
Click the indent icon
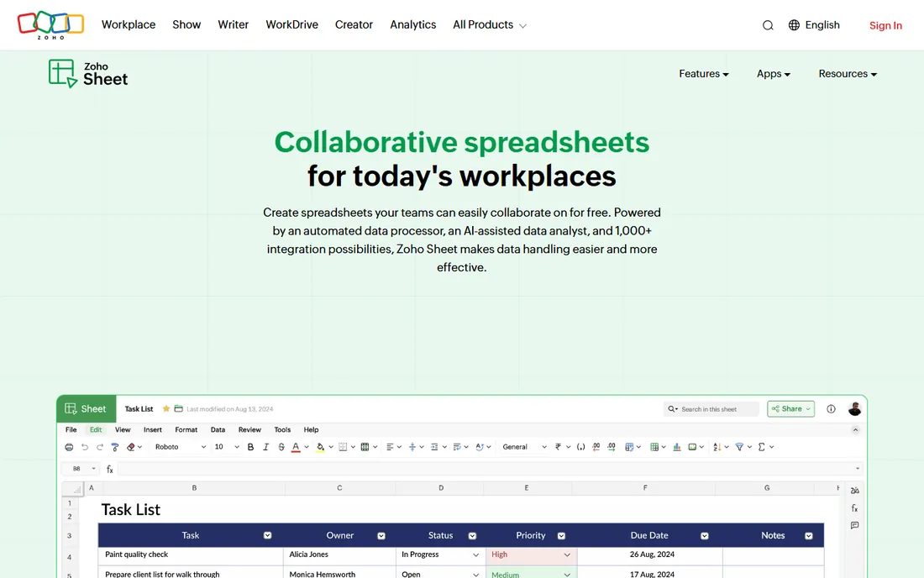[434, 447]
